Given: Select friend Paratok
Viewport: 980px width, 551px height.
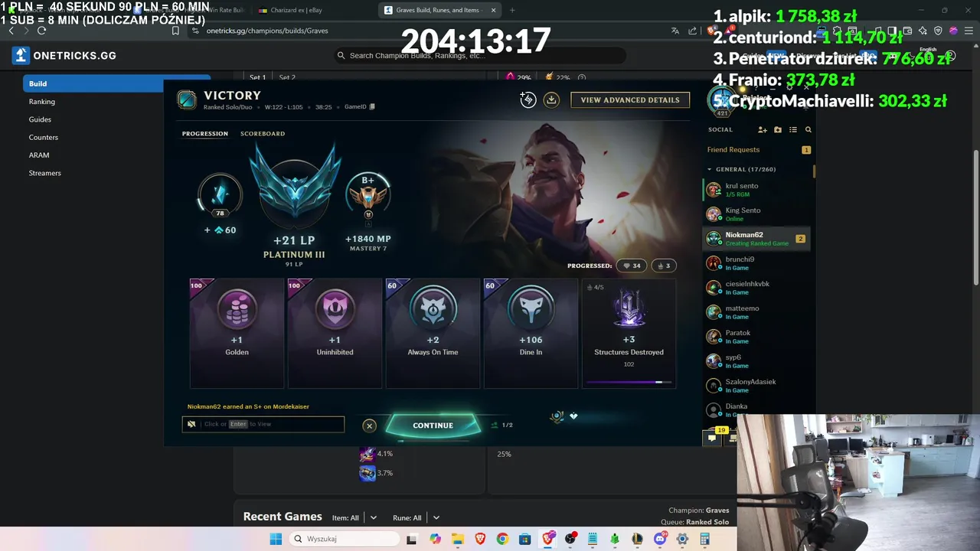Looking at the screenshot, I should click(758, 337).
